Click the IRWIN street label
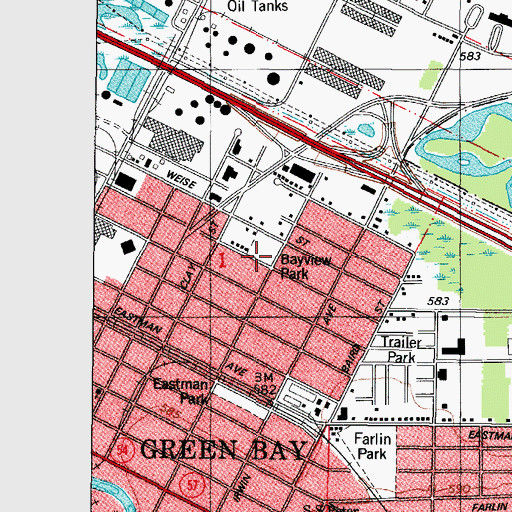The width and height of the screenshot is (512, 512). (242, 488)
